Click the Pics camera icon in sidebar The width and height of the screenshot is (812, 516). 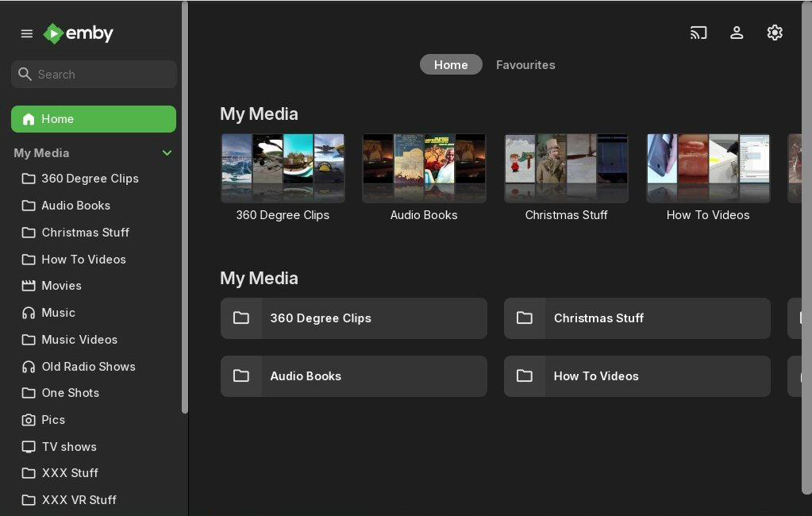coord(29,420)
